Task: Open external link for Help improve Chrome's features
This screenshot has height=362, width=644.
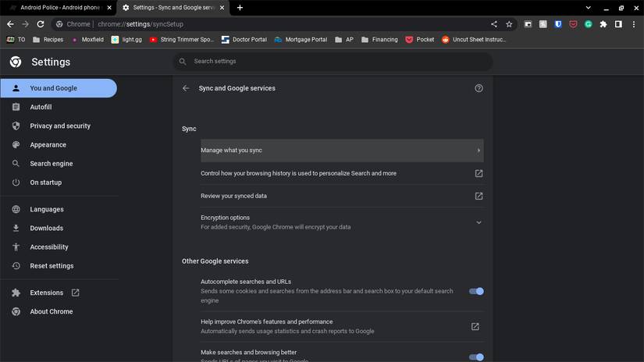Action: click(x=475, y=327)
